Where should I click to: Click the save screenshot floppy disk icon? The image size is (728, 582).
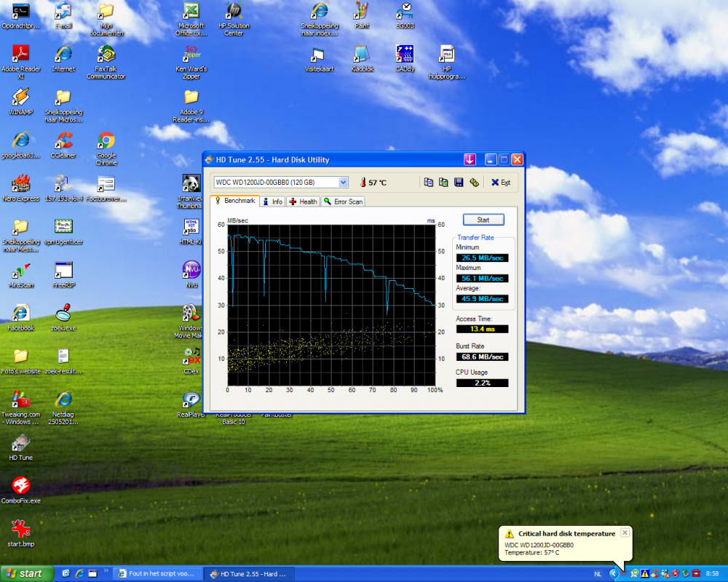[459, 183]
